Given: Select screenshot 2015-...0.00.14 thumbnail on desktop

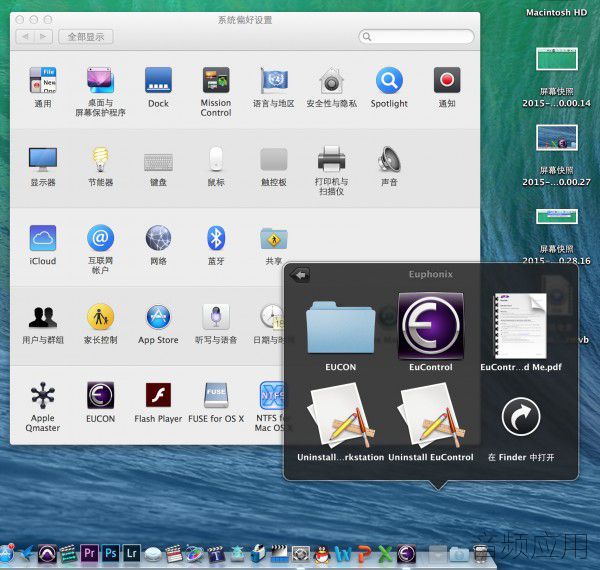Looking at the screenshot, I should tap(557, 59).
